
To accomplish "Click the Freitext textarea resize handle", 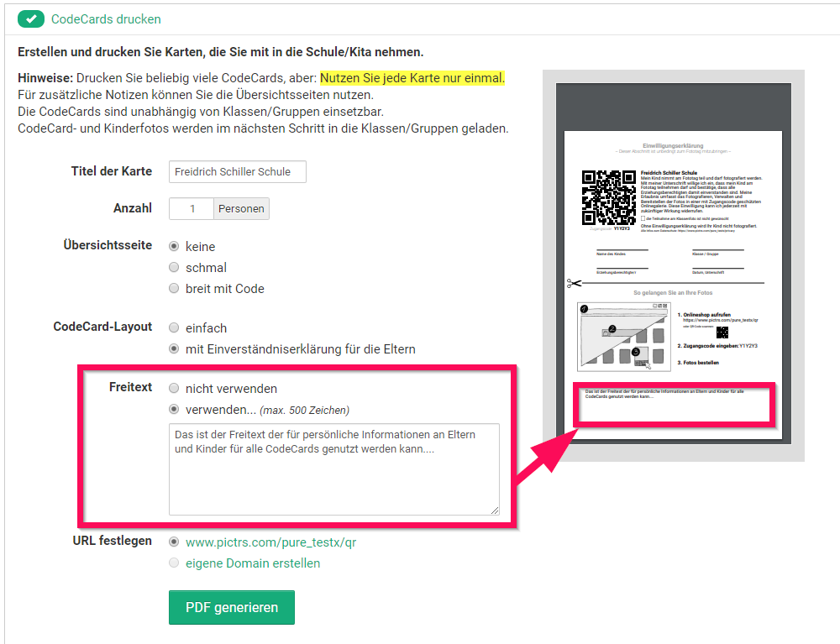I will click(x=494, y=510).
